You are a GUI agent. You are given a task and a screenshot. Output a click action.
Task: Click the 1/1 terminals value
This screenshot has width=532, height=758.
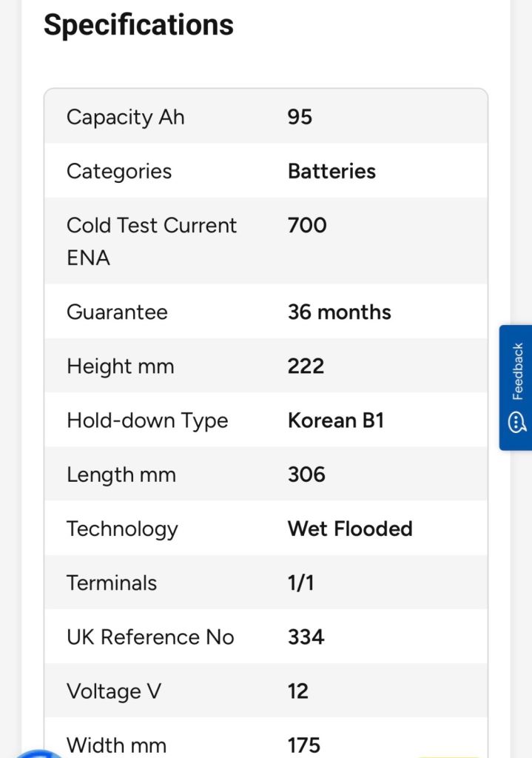pos(300,583)
